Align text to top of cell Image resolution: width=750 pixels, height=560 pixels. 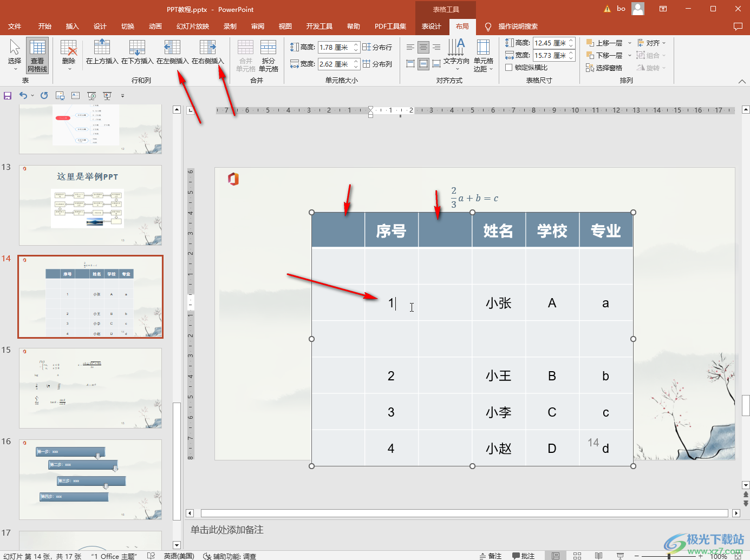[410, 64]
